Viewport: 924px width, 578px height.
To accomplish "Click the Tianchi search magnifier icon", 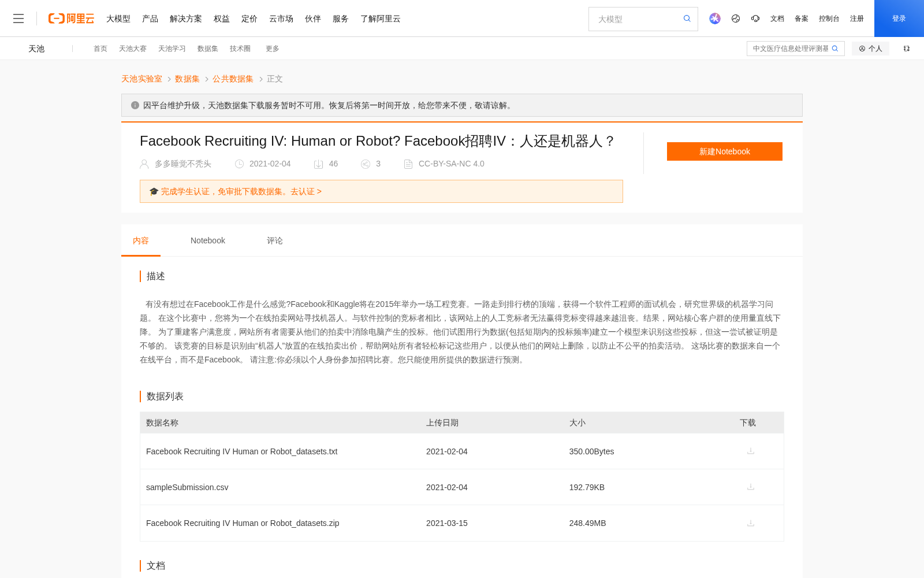I will (835, 49).
